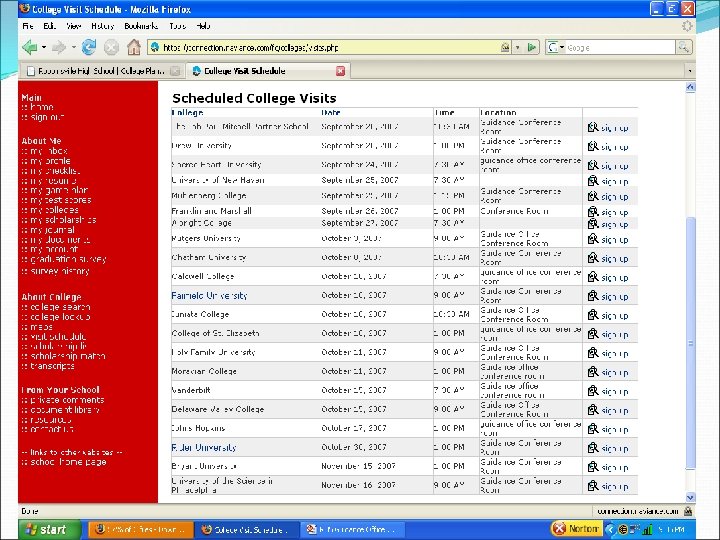The width and height of the screenshot is (720, 540).
Task: Open the View menu
Action: coord(73,26)
